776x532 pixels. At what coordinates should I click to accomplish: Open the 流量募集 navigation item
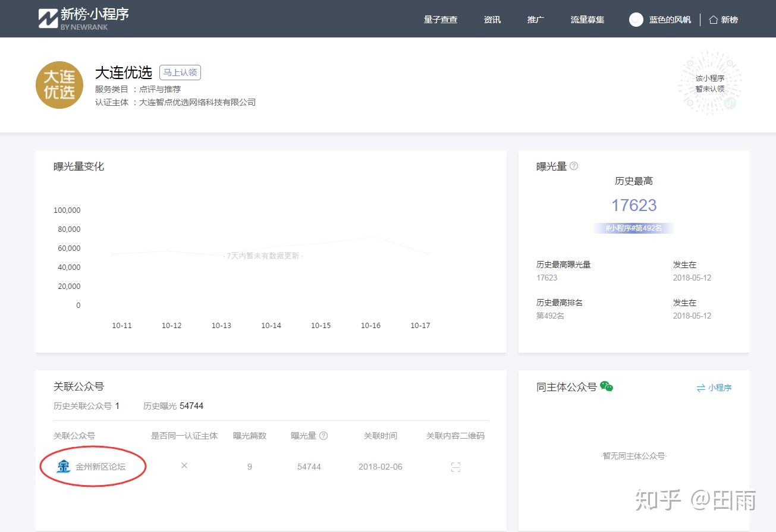pos(588,20)
